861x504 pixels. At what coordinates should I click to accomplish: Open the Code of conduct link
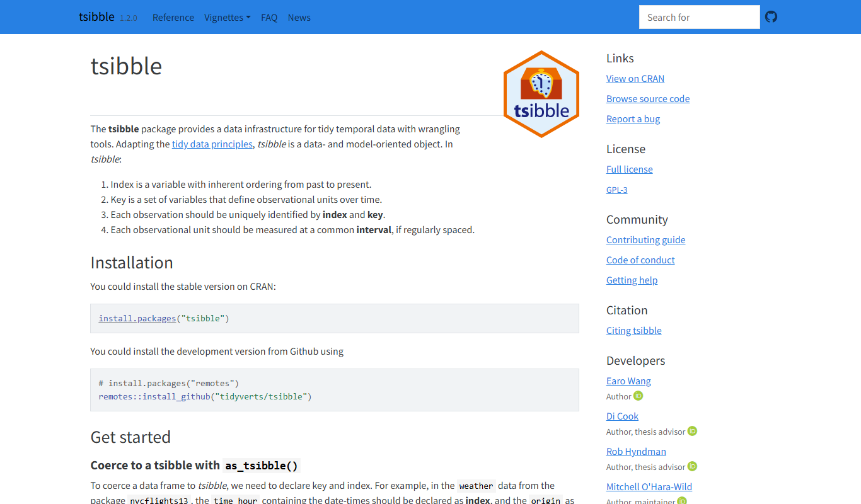[x=640, y=260]
